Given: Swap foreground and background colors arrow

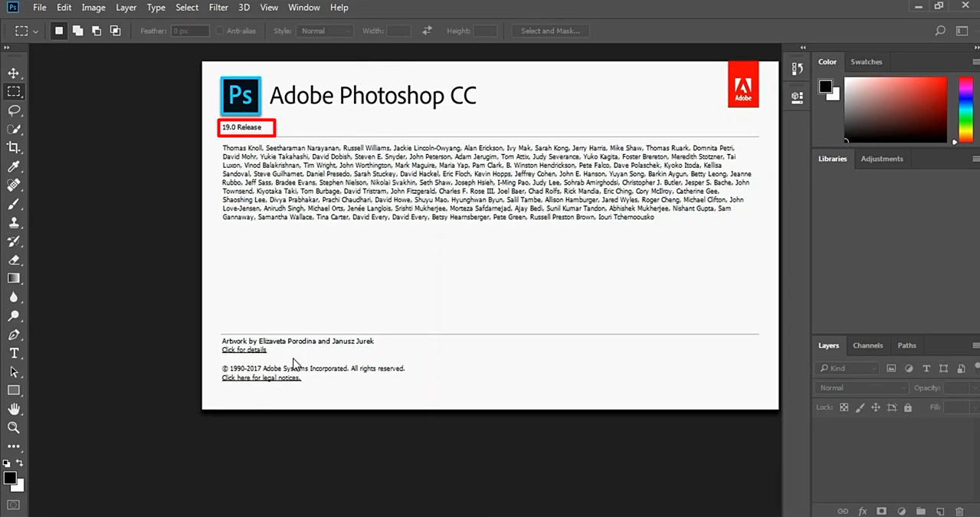Looking at the screenshot, I should tap(20, 463).
